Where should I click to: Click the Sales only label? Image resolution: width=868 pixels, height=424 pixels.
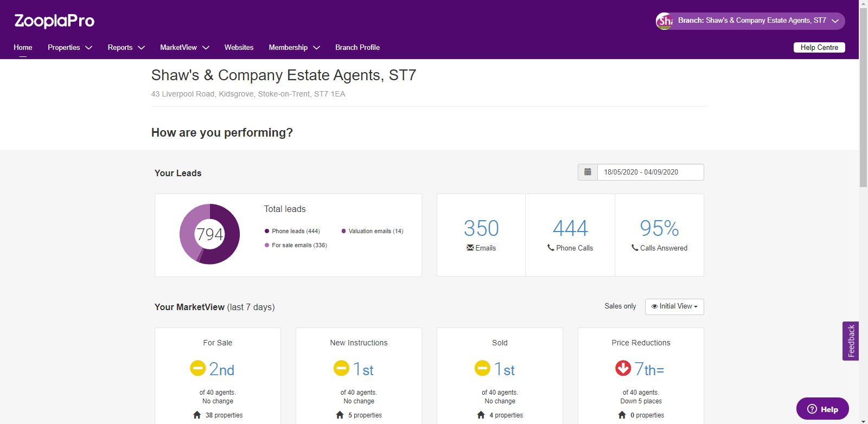point(620,306)
